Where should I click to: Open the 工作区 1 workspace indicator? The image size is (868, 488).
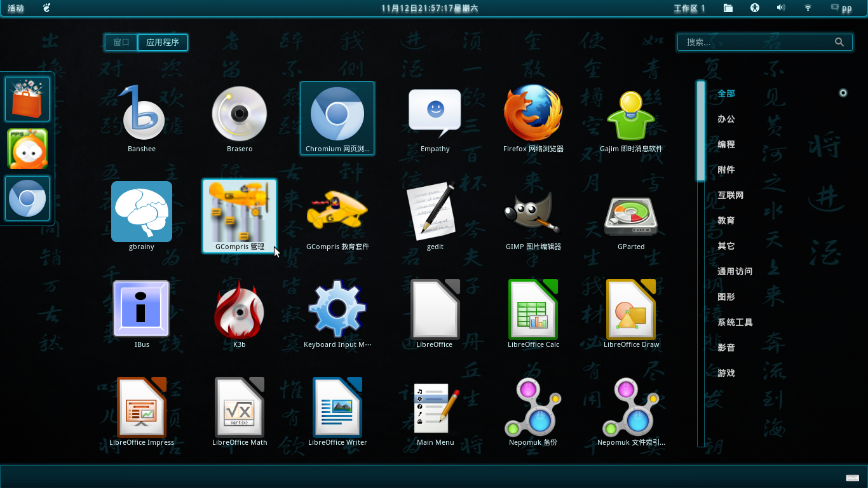[689, 8]
